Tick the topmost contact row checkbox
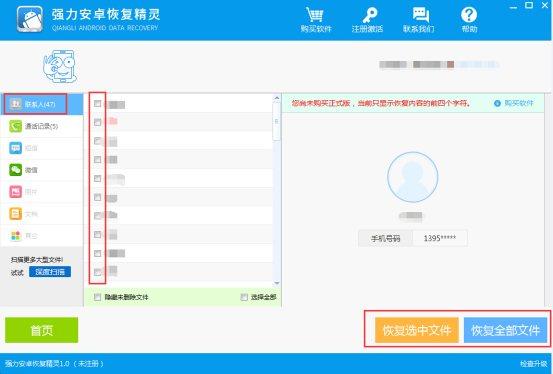The height and width of the screenshot is (374, 553). click(x=97, y=103)
